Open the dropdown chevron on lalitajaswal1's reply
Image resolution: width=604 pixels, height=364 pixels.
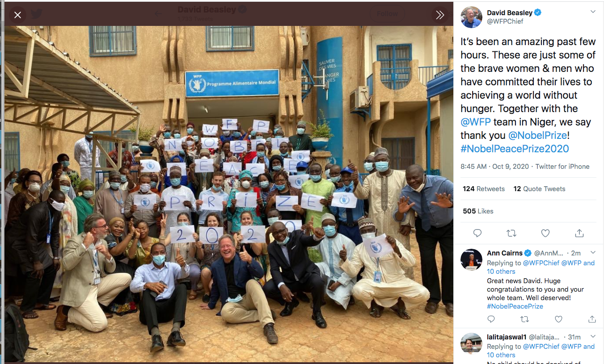(593, 336)
